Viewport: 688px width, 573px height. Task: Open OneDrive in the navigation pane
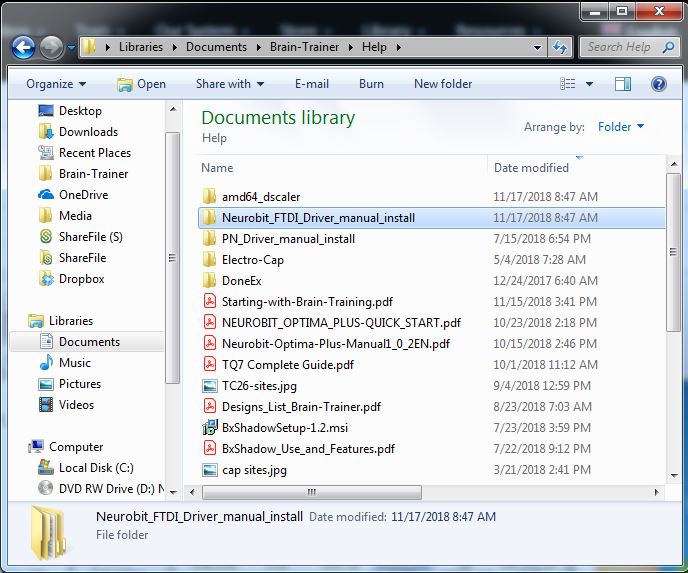[x=73, y=195]
